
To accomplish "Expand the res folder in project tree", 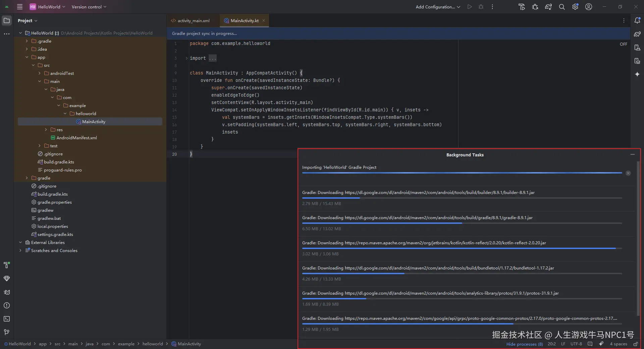I will pos(46,130).
